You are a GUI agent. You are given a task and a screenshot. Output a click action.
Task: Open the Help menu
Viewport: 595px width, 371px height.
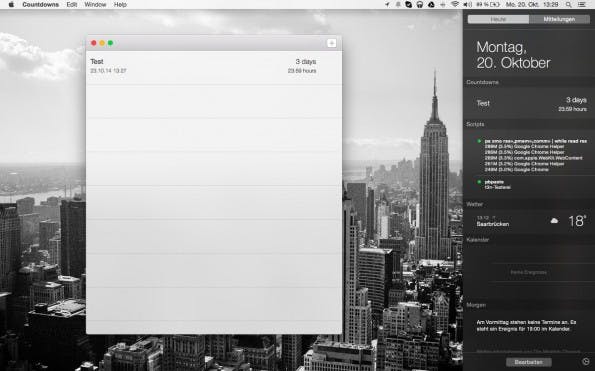[x=120, y=5]
